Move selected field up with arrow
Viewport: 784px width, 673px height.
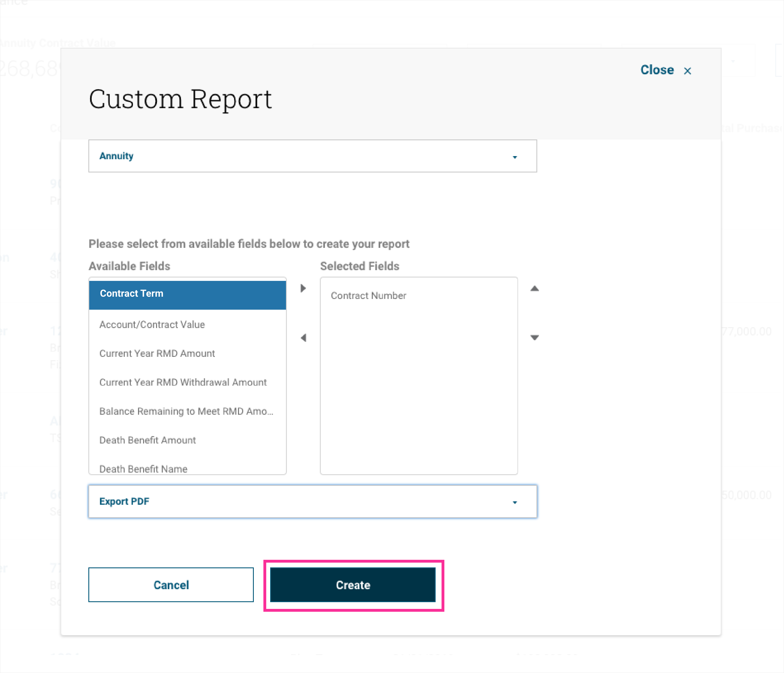[534, 289]
